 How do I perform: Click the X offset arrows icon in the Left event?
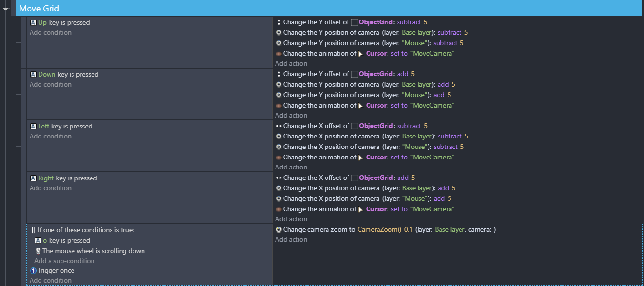(x=279, y=126)
